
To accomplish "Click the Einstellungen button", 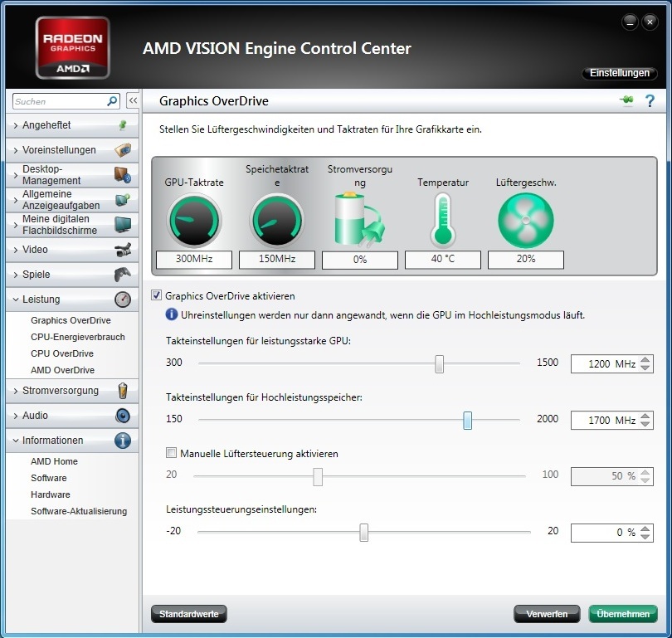I will 619,73.
